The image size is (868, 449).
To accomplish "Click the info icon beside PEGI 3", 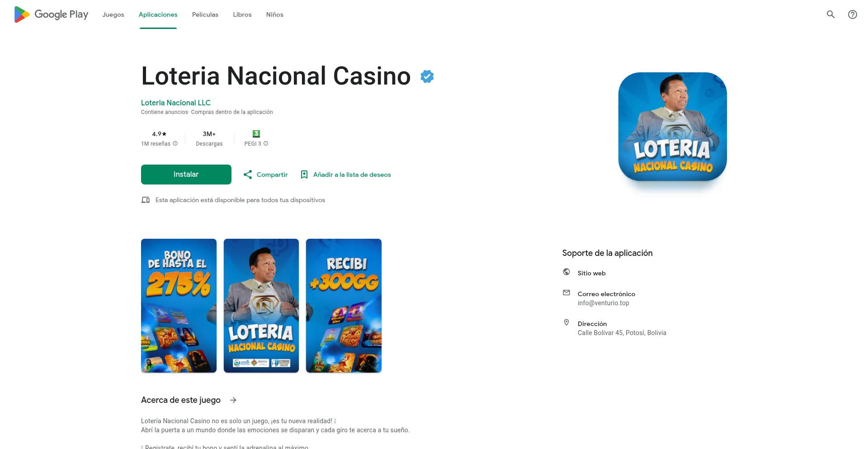I will (266, 143).
